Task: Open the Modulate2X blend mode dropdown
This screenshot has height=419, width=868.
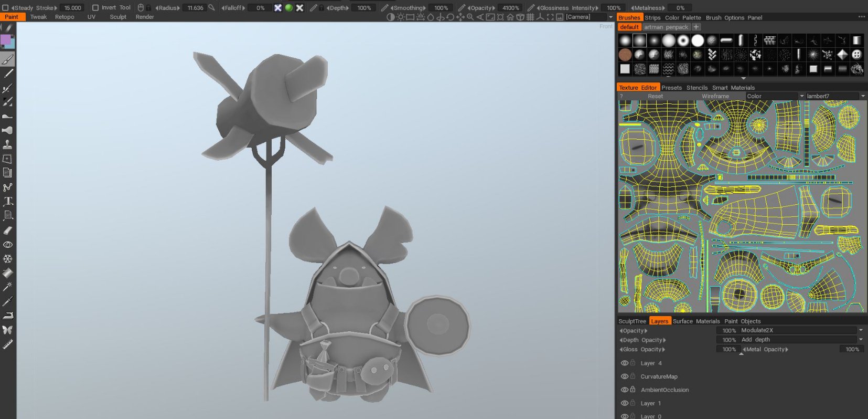Action: [x=860, y=330]
